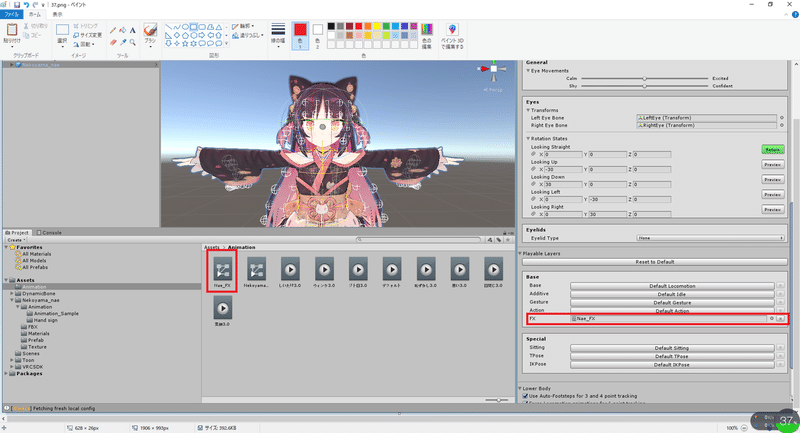The height and width of the screenshot is (433, 800).
Task: Click the Save icon in Paint title bar
Action: click(17, 5)
